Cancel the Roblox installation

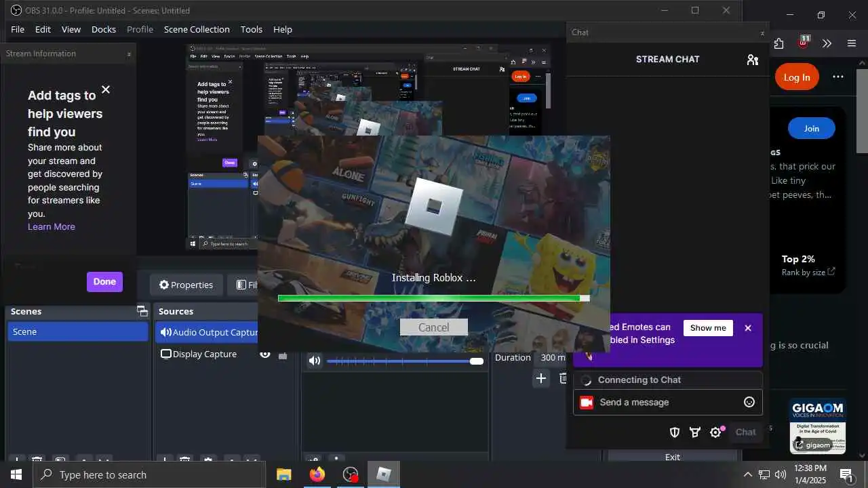click(x=433, y=327)
